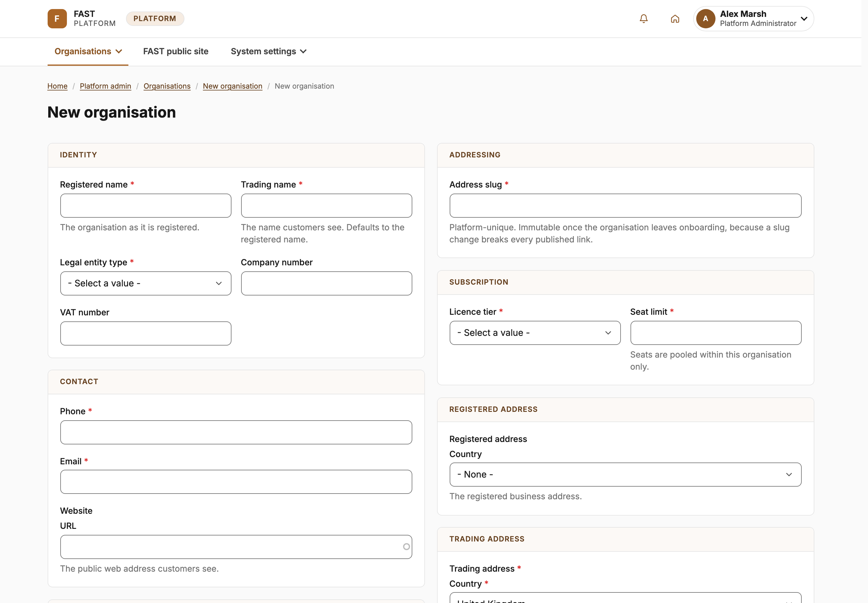Follow the Organisations breadcrumb link
This screenshot has height=603, width=868.
point(167,86)
